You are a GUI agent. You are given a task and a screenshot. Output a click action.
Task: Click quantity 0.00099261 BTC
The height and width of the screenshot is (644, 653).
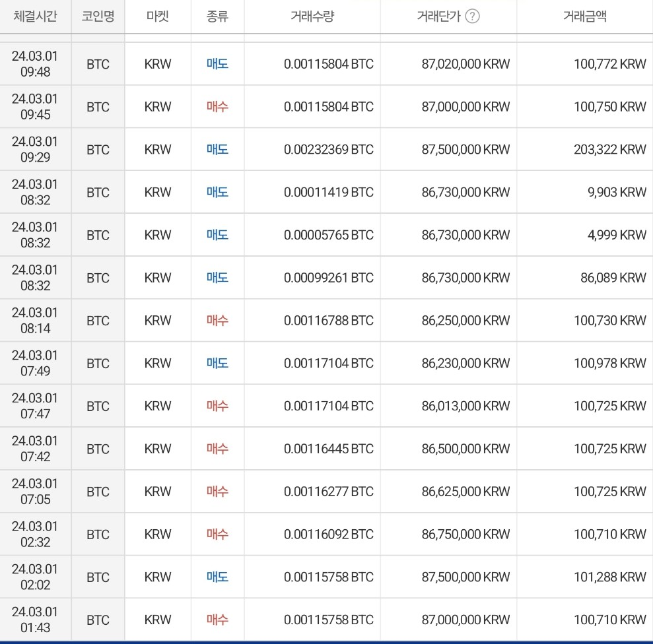[329, 278]
